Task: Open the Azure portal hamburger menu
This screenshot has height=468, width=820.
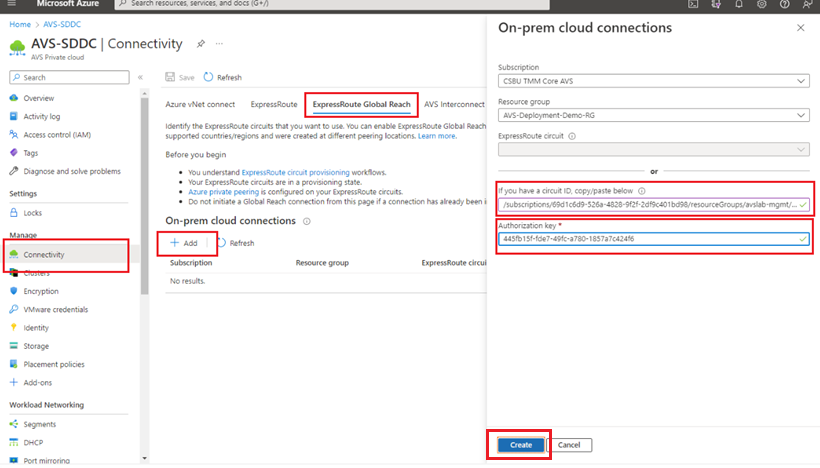Action: click(12, 4)
